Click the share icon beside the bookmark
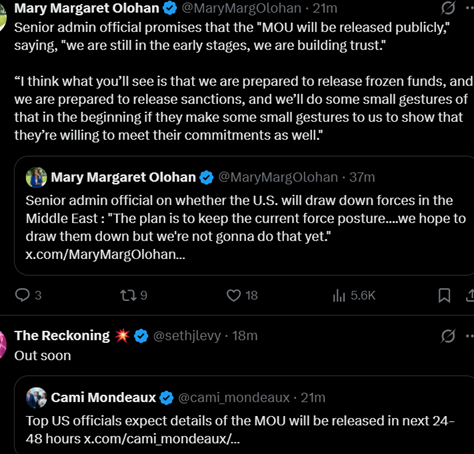 [x=470, y=295]
